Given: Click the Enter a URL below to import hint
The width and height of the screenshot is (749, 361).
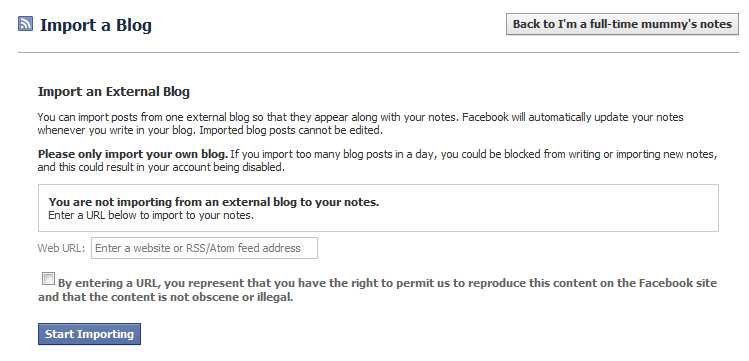Looking at the screenshot, I should (x=151, y=215).
